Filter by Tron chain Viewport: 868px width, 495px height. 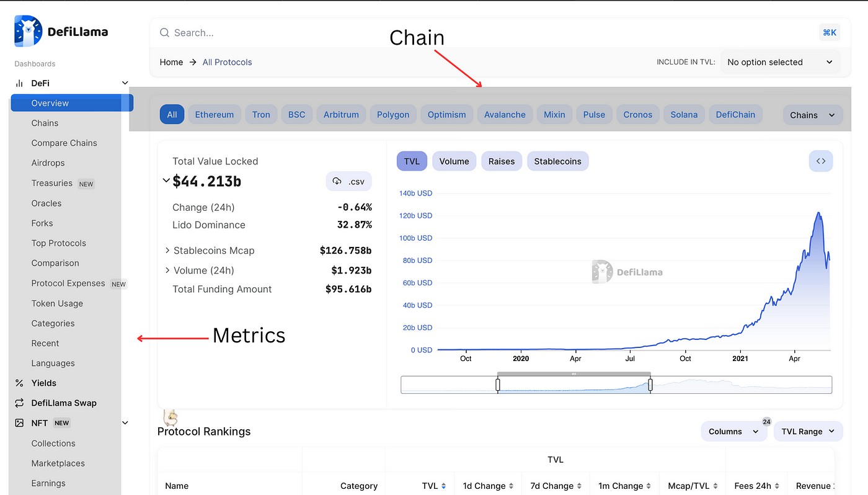point(261,114)
